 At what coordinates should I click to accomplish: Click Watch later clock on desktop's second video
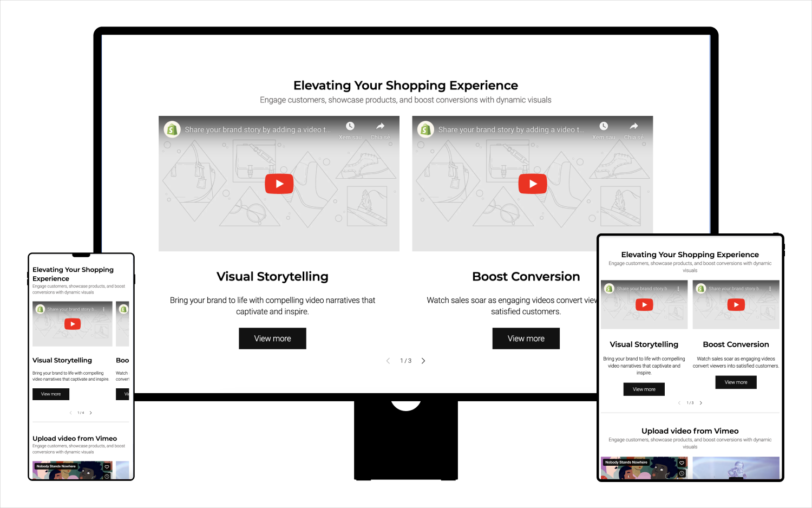click(x=604, y=126)
